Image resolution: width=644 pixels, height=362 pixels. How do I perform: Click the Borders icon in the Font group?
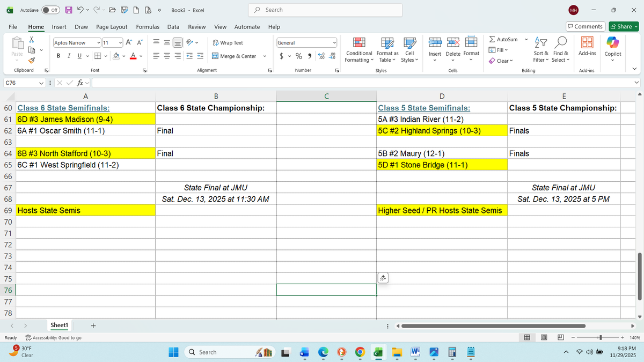[x=98, y=56]
